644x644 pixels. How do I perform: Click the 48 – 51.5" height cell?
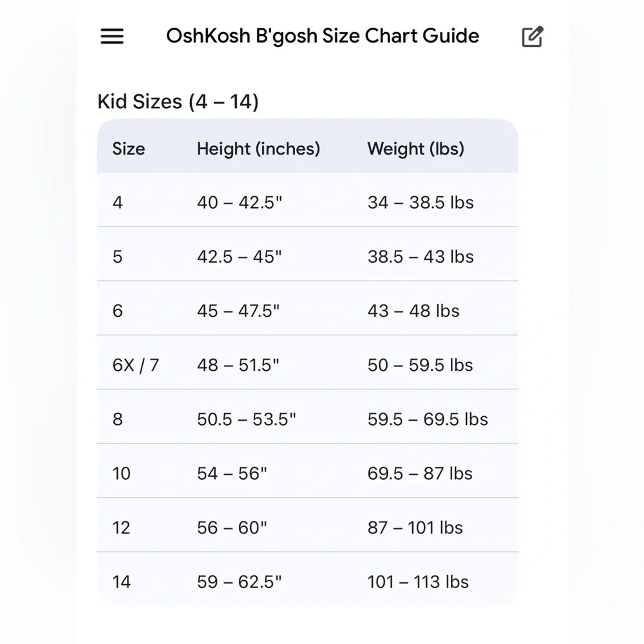pos(238,365)
